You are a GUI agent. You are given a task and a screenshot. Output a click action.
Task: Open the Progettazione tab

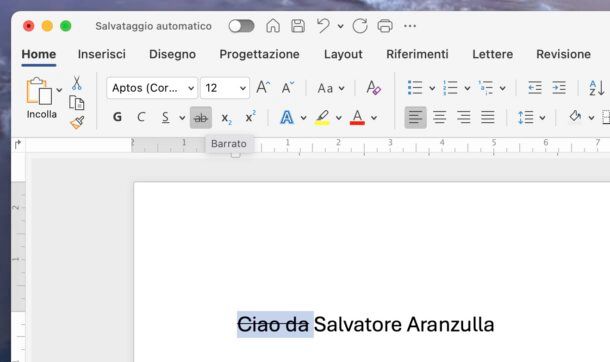pos(259,54)
